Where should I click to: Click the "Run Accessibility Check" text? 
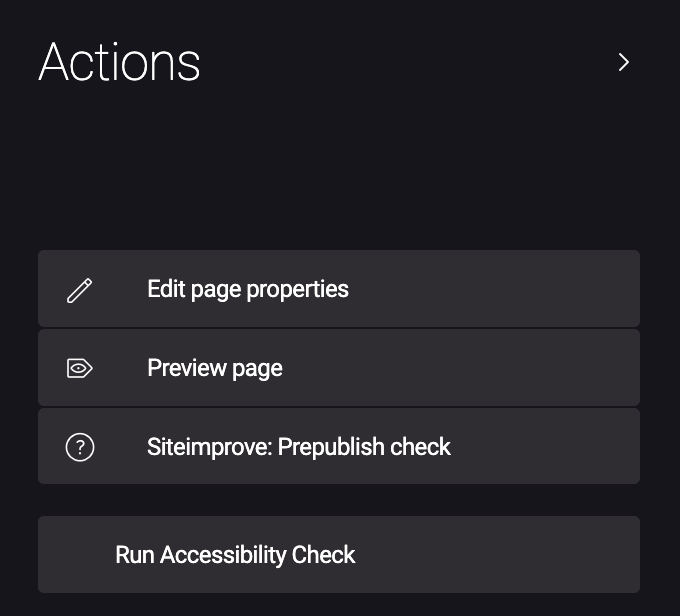[x=235, y=555]
